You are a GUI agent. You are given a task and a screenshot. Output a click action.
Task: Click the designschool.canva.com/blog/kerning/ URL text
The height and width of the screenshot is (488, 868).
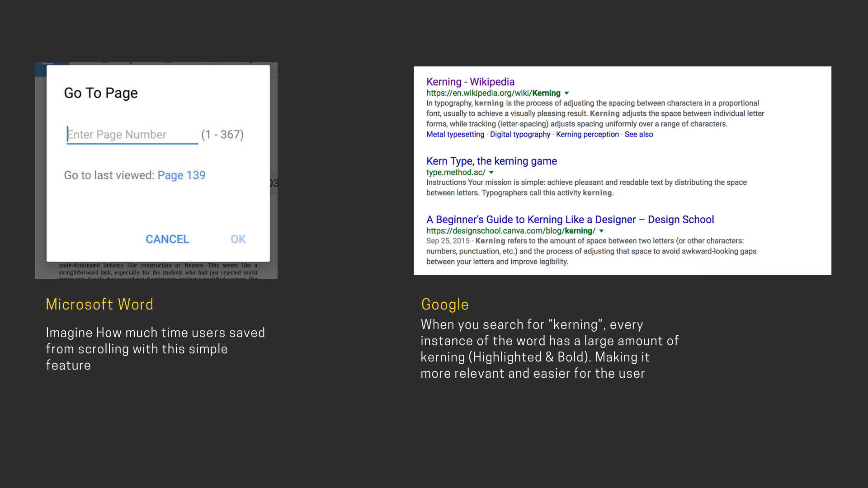[511, 231]
